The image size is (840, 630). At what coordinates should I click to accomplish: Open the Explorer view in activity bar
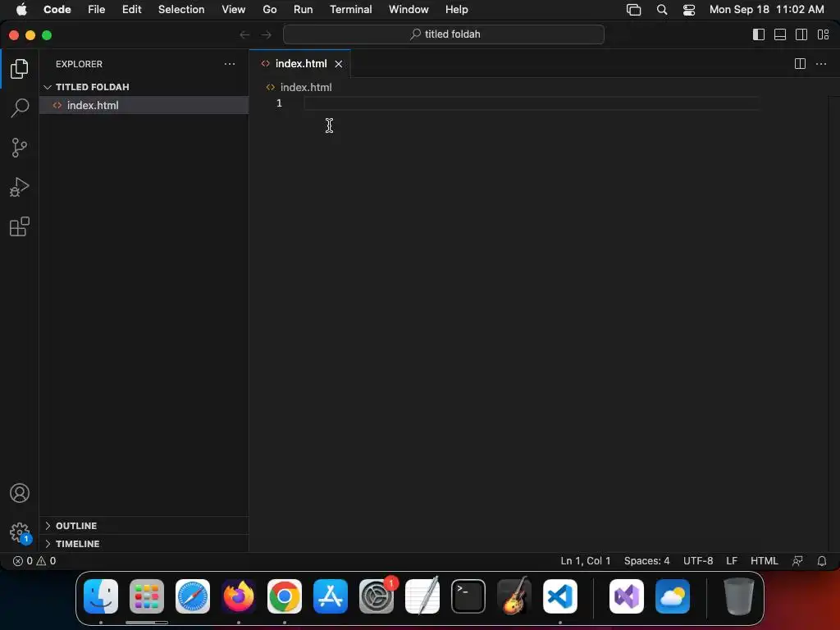coord(20,69)
